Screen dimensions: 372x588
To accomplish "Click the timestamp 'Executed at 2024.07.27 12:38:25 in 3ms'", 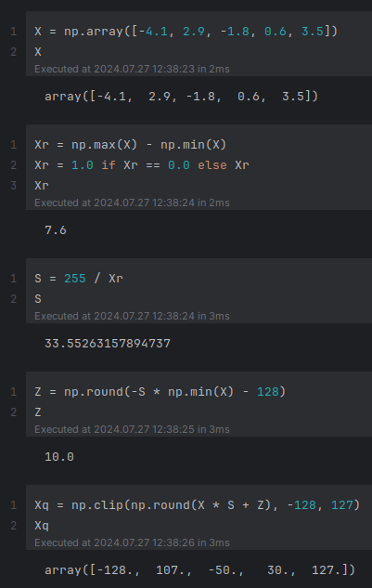I will click(x=132, y=429).
